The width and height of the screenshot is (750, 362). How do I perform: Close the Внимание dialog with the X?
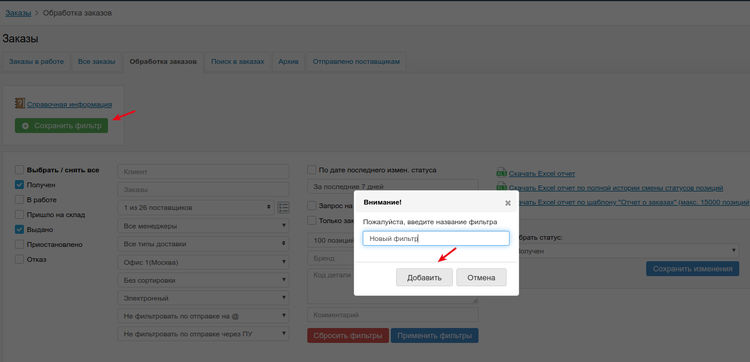508,203
